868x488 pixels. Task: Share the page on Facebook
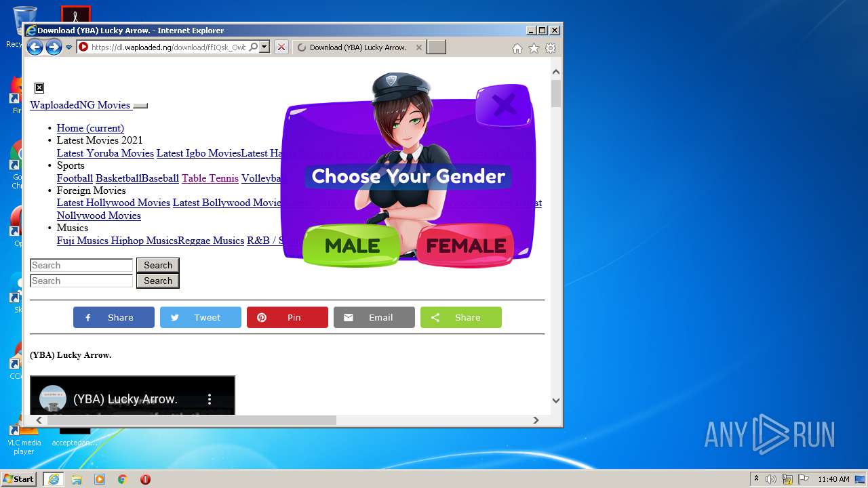coord(114,317)
